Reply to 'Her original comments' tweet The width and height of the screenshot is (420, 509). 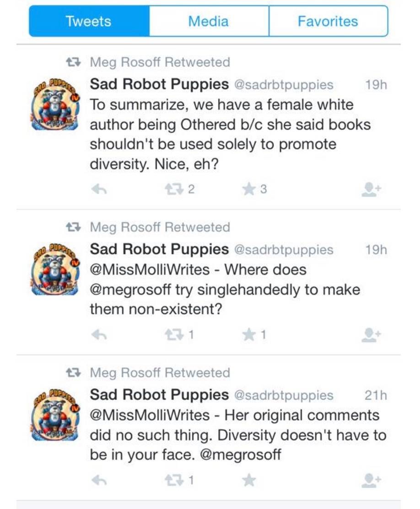[99, 480]
